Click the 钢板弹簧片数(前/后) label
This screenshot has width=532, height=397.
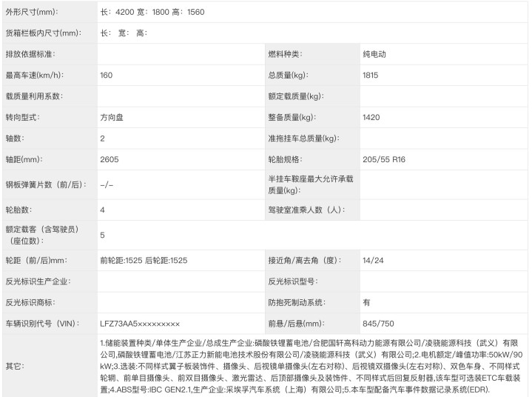[46, 184]
